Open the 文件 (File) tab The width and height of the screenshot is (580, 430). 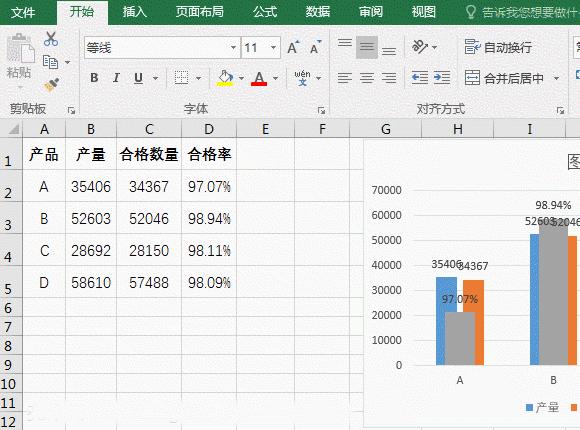pos(23,12)
